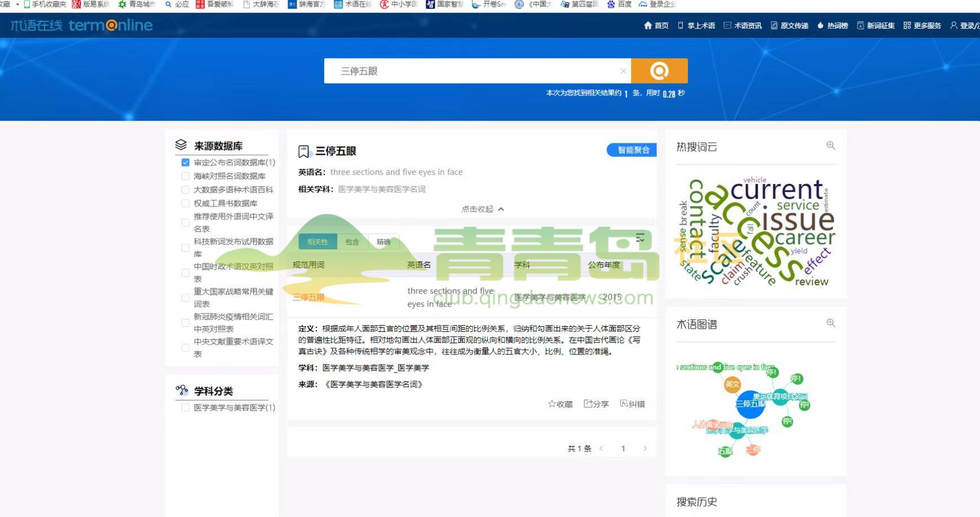980x517 pixels.
Task: Zoom the 术语图谱 panel with magnifier icon
Action: [x=831, y=323]
